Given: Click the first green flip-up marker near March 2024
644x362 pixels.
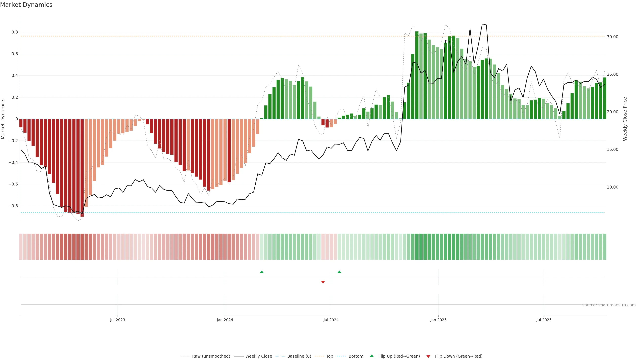Looking at the screenshot, I should 262,272.
